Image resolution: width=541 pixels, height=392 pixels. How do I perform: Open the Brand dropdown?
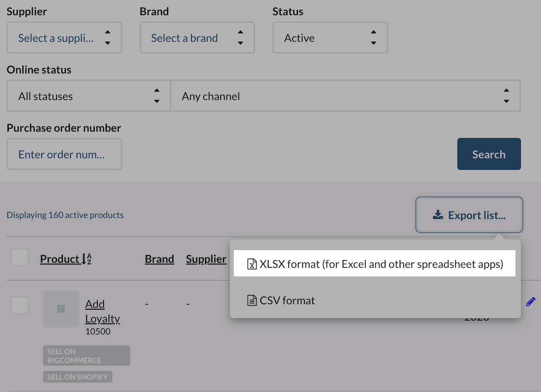click(x=197, y=37)
